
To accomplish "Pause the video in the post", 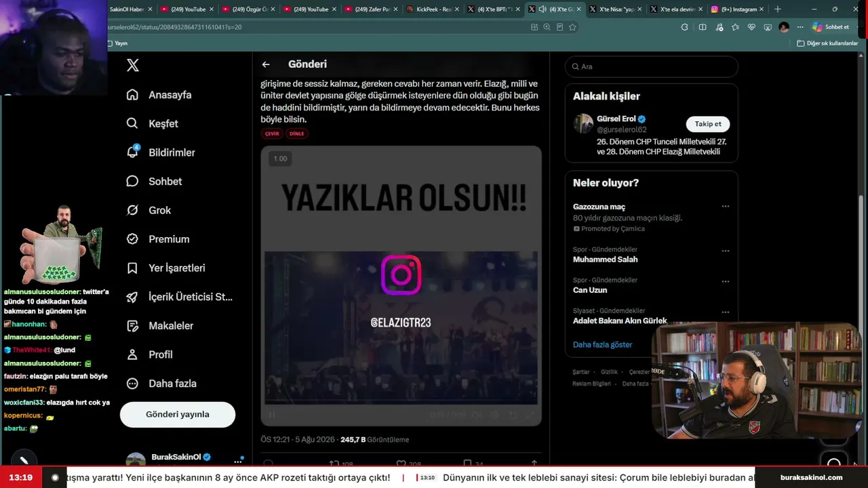I will (x=272, y=415).
